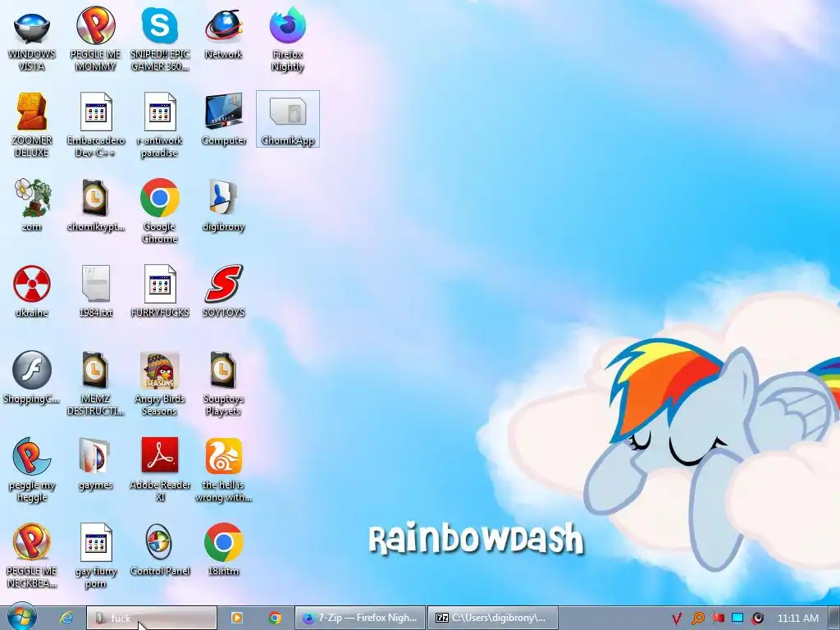Image resolution: width=840 pixels, height=630 pixels.
Task: Click the red flag tray icon
Action: click(x=718, y=618)
